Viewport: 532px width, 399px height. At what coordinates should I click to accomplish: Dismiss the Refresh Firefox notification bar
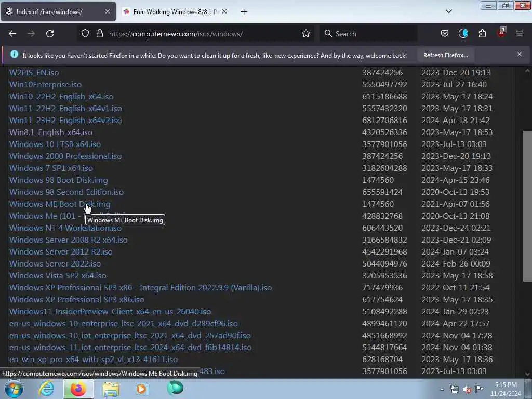[520, 54]
